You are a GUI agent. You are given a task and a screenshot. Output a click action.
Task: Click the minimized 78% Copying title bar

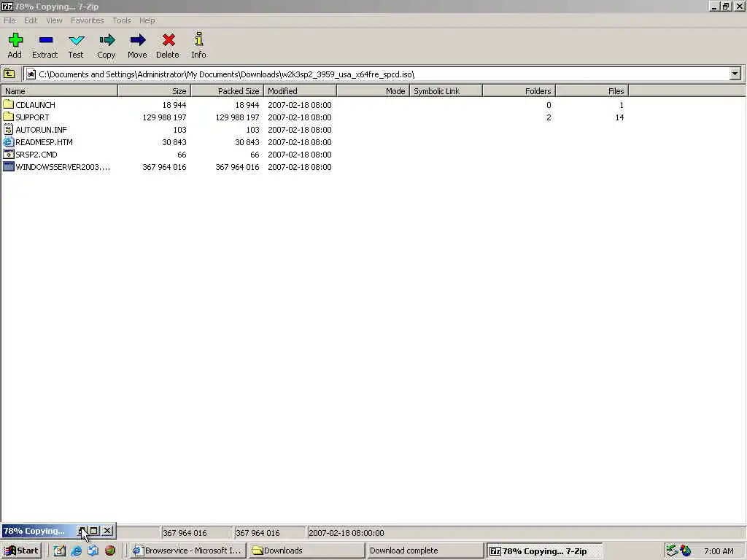[38, 531]
